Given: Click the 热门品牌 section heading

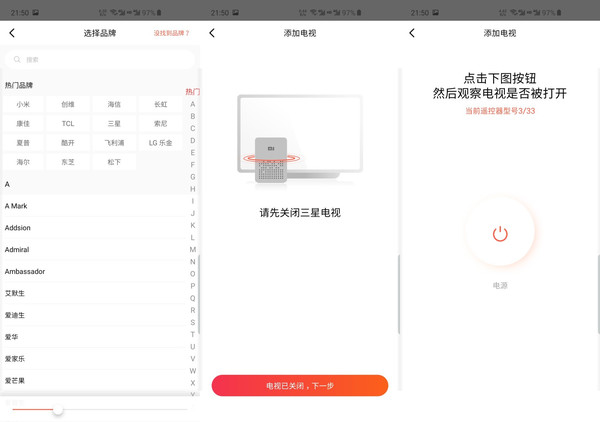Looking at the screenshot, I should coord(19,85).
